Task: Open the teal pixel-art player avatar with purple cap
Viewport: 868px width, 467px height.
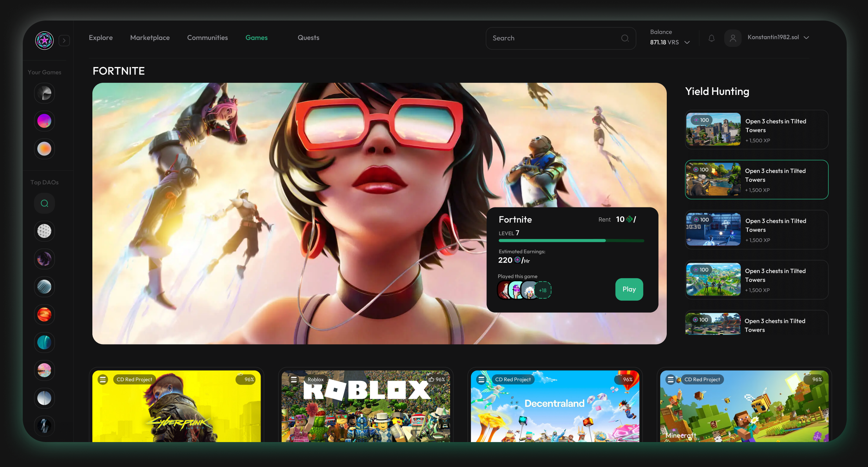Action: (x=516, y=290)
